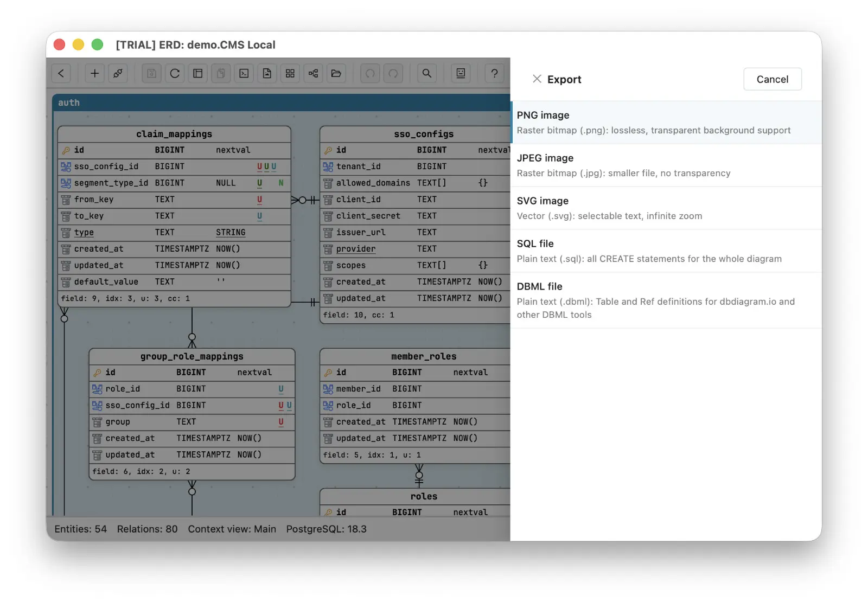Select sso_config_id row in claim_mappings
The image size is (868, 602).
pos(174,166)
